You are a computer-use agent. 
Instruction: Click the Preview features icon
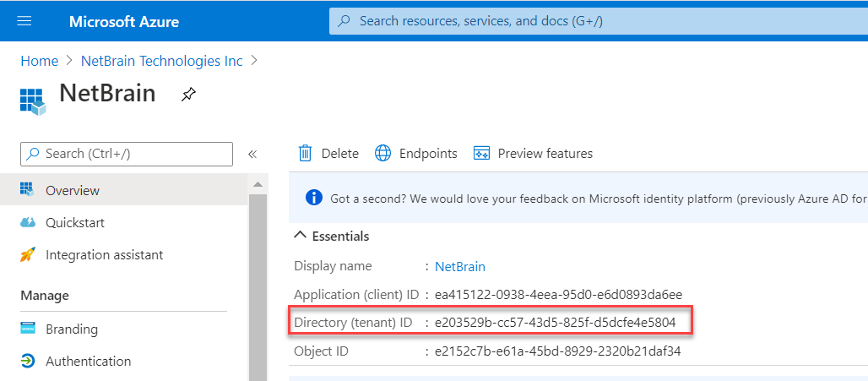point(482,153)
